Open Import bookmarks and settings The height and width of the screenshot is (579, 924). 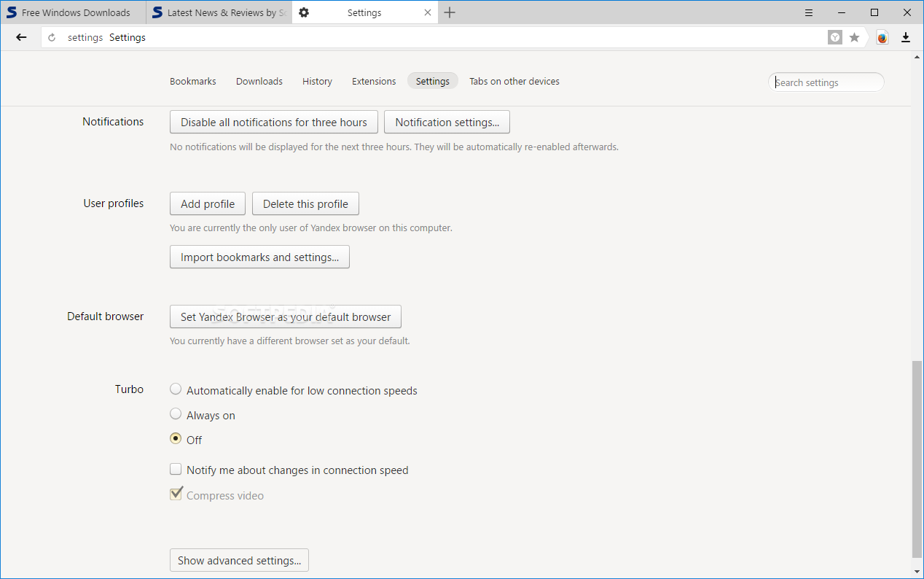click(259, 257)
